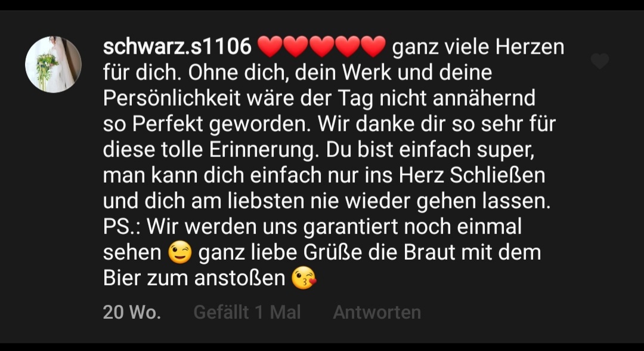Click the word Persönlichkeit in the comment

coord(171,98)
